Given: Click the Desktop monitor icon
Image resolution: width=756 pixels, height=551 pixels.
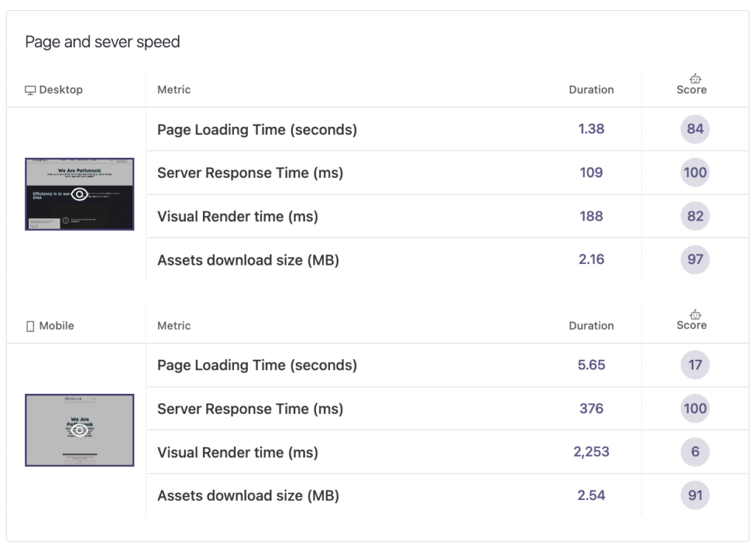Looking at the screenshot, I should (x=30, y=90).
